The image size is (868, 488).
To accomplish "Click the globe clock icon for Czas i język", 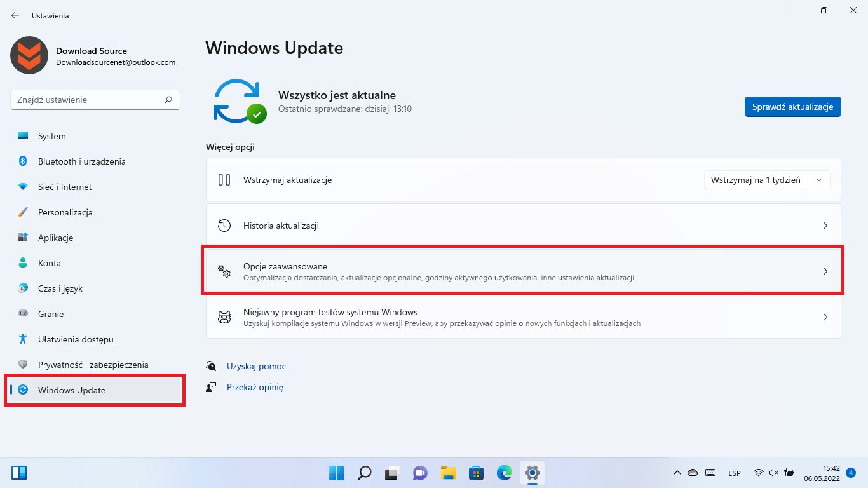I will [23, 288].
